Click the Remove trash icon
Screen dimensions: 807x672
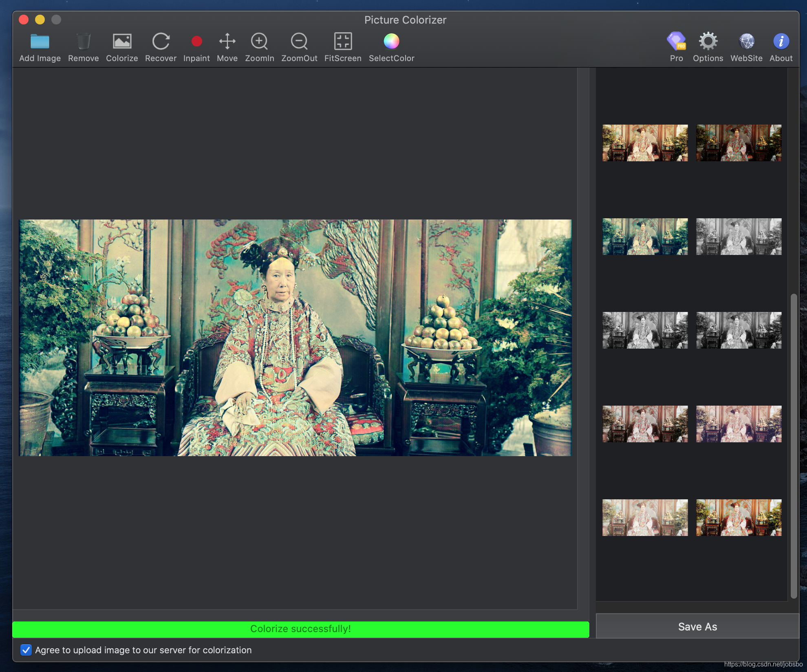[x=83, y=42]
